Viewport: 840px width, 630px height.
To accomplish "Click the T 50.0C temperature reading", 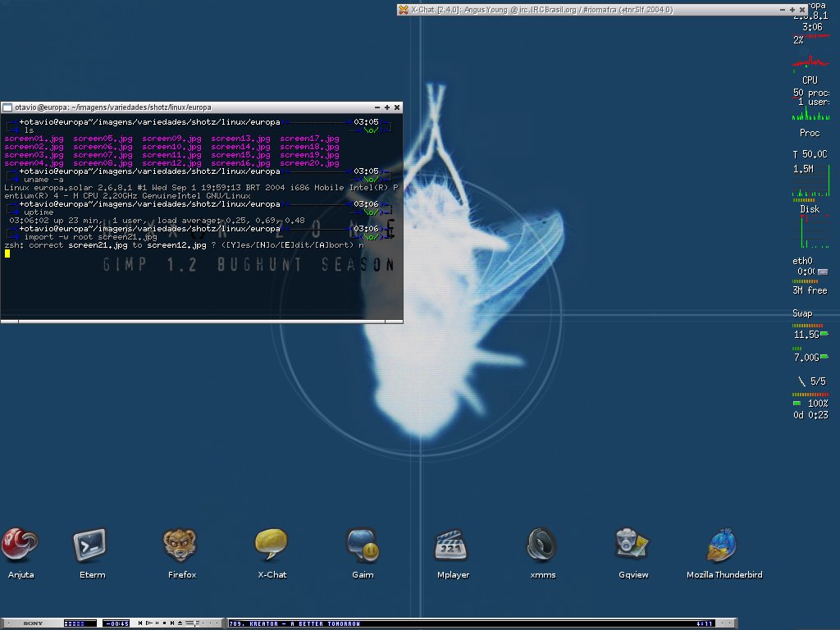I will click(810, 154).
